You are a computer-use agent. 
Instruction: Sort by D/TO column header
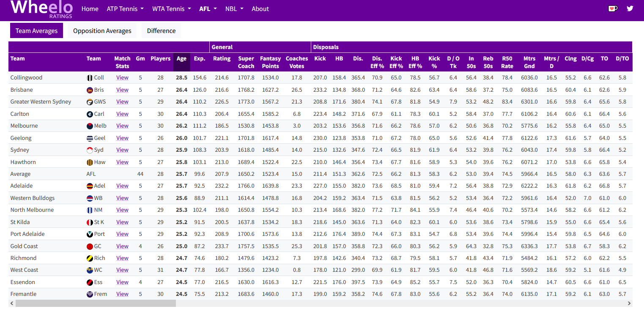[622, 62]
